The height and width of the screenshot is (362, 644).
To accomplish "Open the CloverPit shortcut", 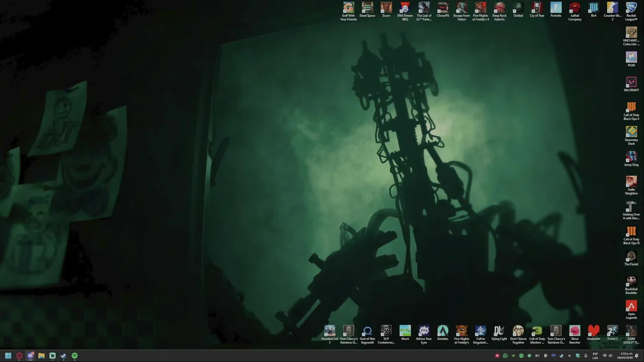I will (443, 10).
